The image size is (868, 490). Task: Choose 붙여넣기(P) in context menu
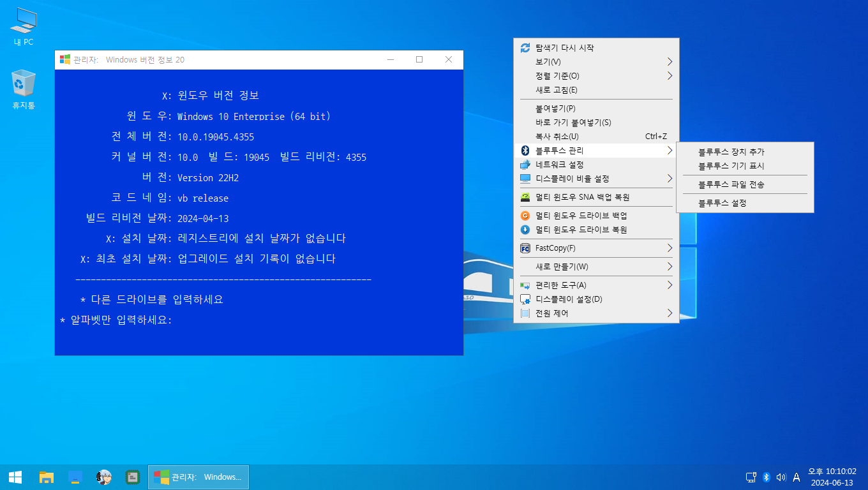click(x=596, y=108)
